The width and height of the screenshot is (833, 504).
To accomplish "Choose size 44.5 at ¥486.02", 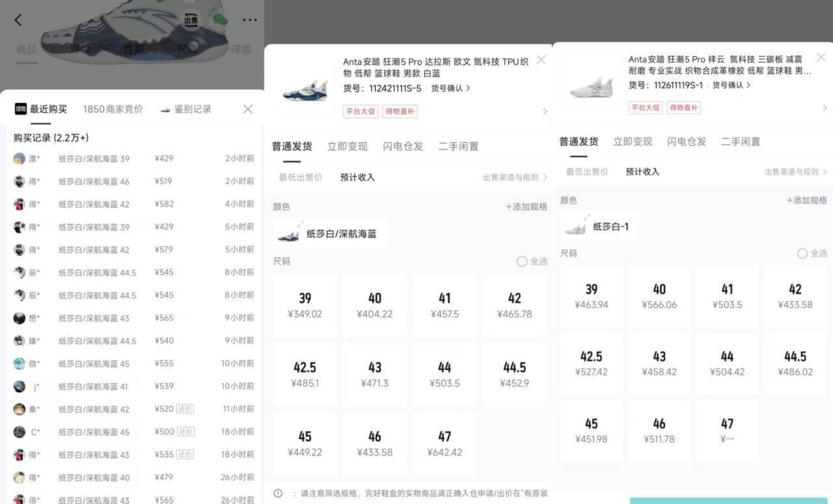I will click(795, 364).
